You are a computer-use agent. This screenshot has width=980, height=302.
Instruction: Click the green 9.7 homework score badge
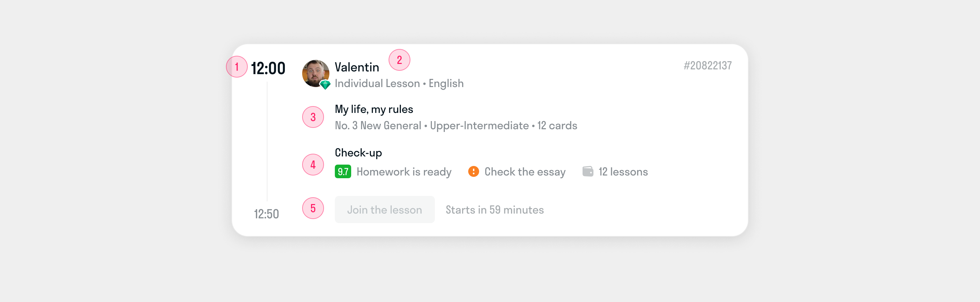(x=343, y=171)
